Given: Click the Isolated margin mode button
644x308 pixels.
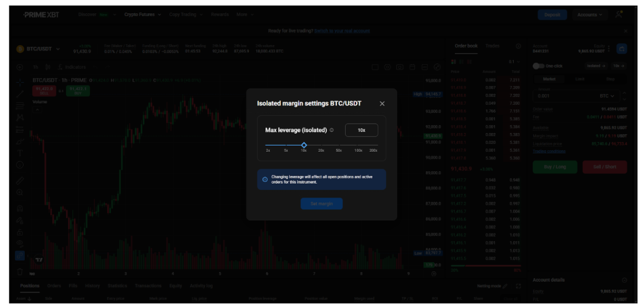Looking at the screenshot, I should coord(596,66).
